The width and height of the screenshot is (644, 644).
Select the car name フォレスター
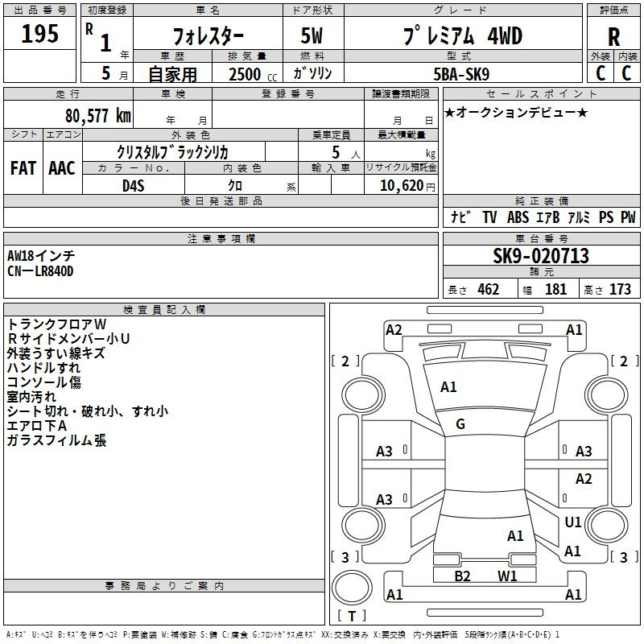(208, 36)
